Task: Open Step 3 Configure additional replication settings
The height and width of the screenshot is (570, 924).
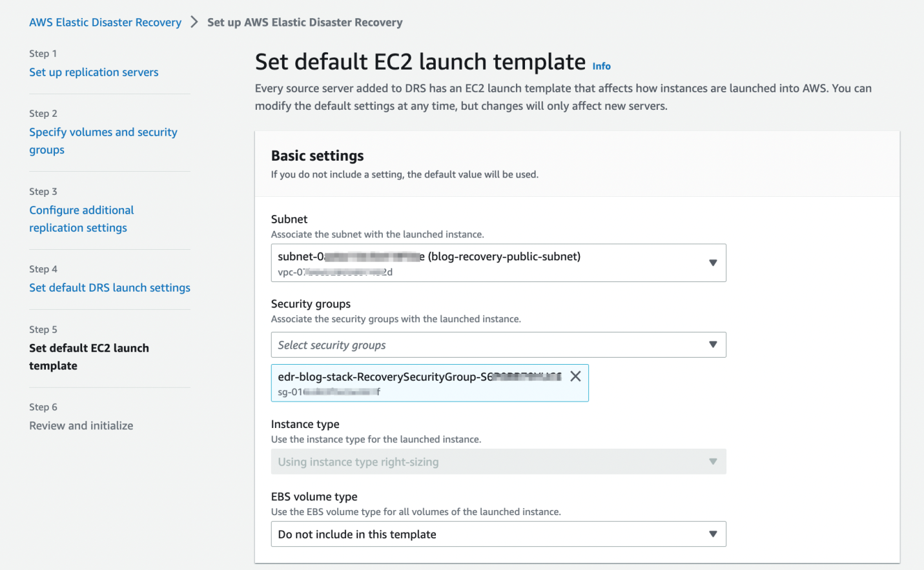Action: coord(81,218)
